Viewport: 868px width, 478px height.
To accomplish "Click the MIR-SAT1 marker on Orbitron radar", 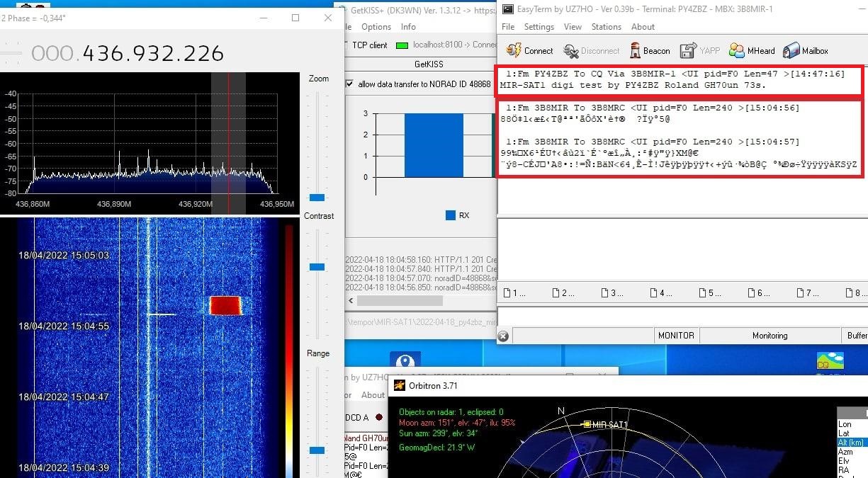I will tap(587, 424).
